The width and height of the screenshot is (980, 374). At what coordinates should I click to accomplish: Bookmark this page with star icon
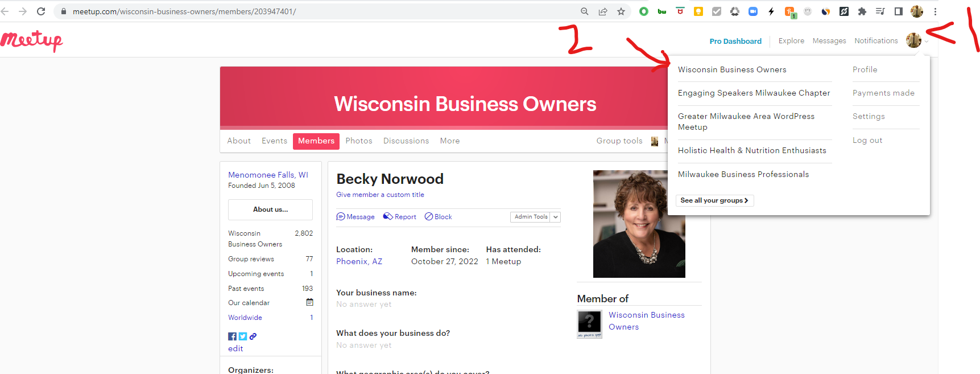click(621, 11)
